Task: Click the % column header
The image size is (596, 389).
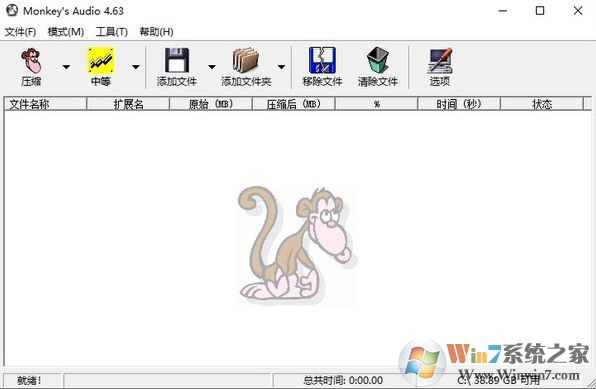Action: coord(376,104)
